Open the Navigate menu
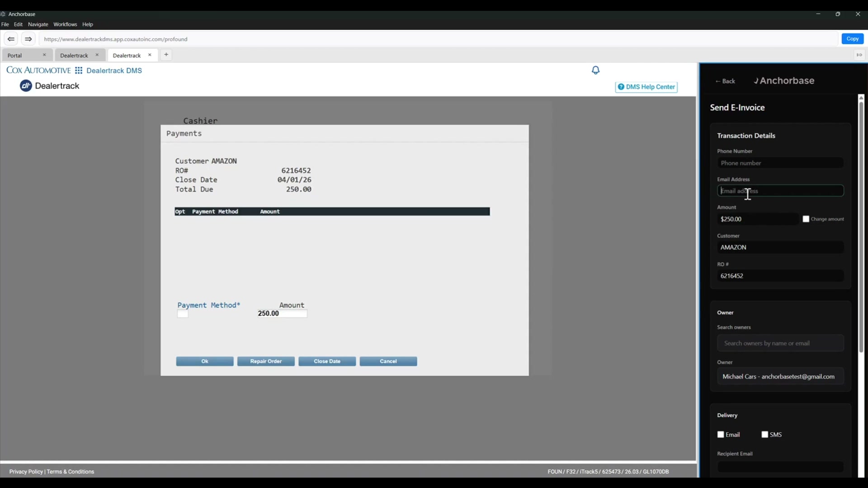The image size is (868, 488). (38, 24)
